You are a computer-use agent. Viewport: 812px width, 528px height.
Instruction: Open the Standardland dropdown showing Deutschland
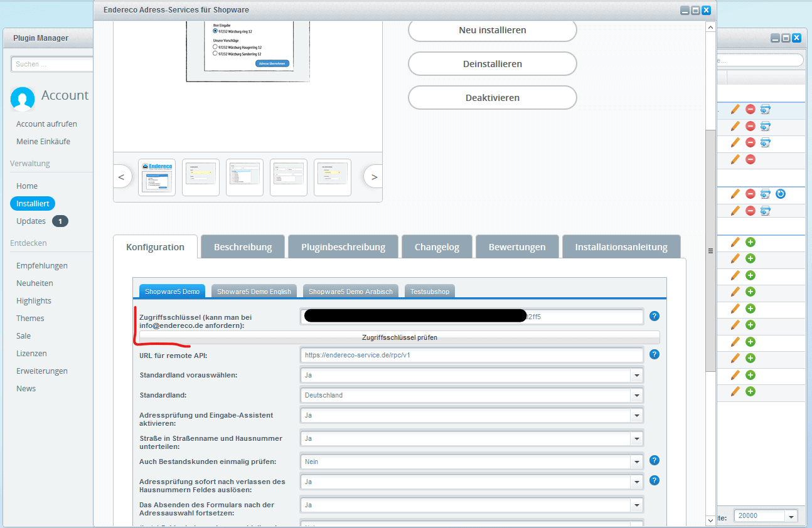pyautogui.click(x=637, y=395)
